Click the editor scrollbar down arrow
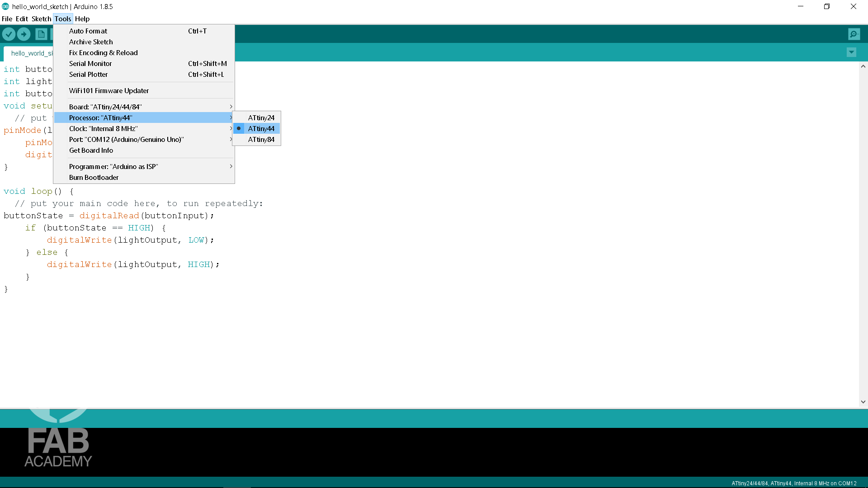This screenshot has width=868, height=488. coord(863,401)
